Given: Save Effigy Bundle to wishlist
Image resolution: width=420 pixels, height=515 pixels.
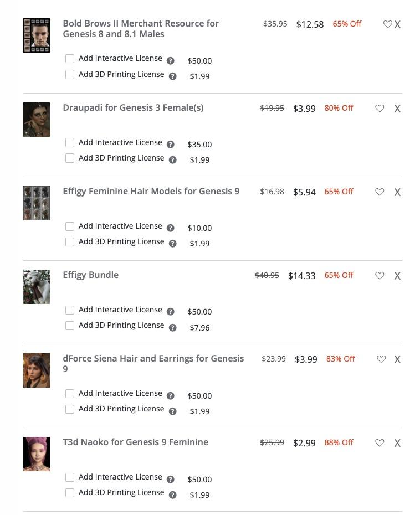Looking at the screenshot, I should point(380,276).
